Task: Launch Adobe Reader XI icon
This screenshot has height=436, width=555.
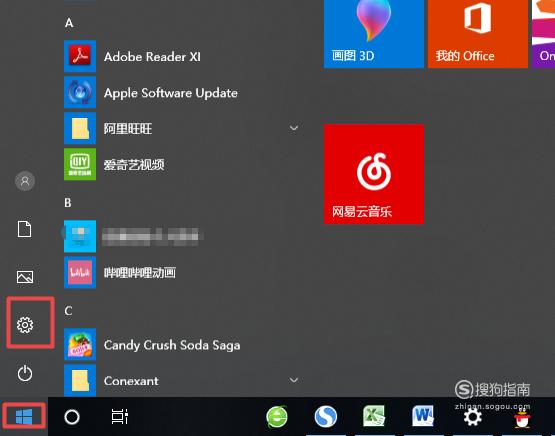Action: (80, 56)
